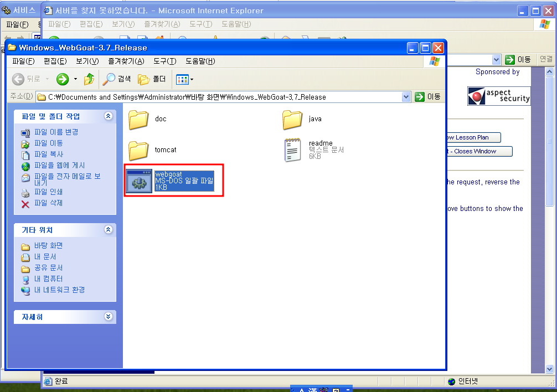Click the 연결 links toolbar label in IE
Viewport: 557px width, 392px height.
pos(546,59)
